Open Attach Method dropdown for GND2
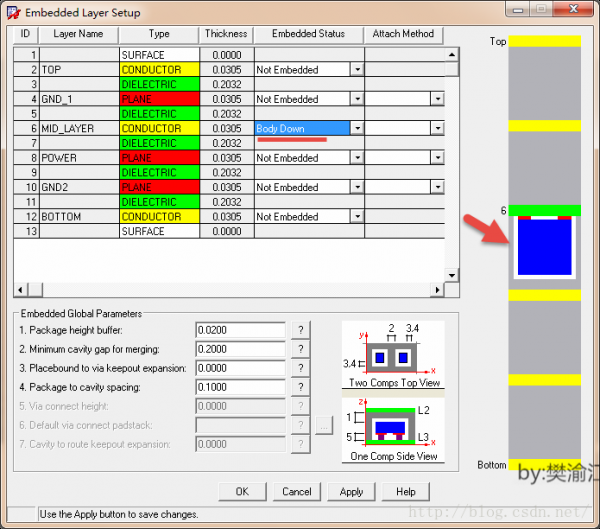The height and width of the screenshot is (529, 600). coord(437,187)
